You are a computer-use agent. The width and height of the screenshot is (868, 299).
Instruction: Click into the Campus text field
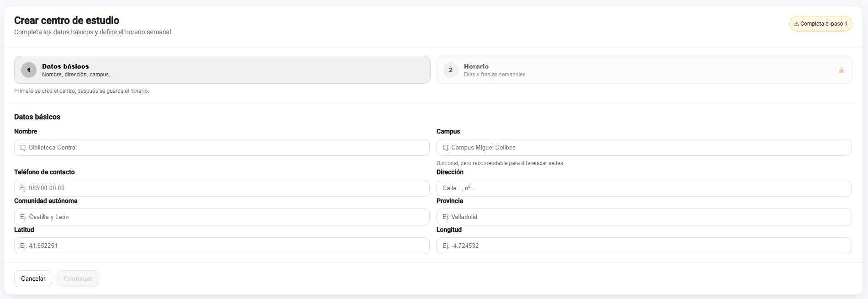(x=644, y=148)
